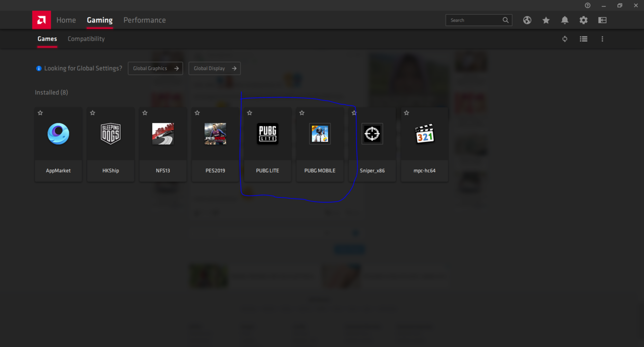Screen dimensions: 644x347
Task: Open settings with the gear icon
Action: tap(583, 20)
